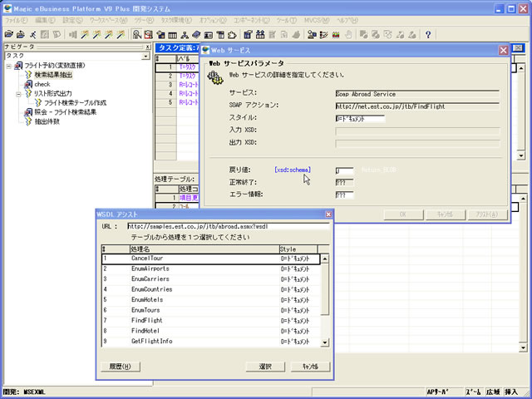Viewport: 532px width, 399px height.
Task: Collapse the フライト予約(変動直接) tree node
Action: (x=9, y=66)
